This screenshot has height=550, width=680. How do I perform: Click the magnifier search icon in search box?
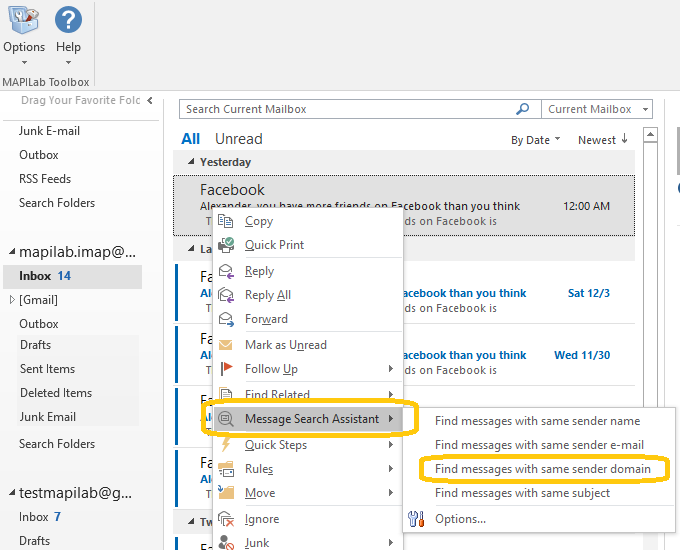(523, 109)
